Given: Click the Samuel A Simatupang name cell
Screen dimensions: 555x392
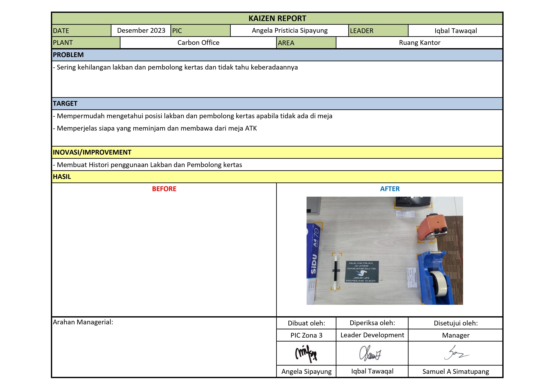Looking at the screenshot, I should click(455, 371).
